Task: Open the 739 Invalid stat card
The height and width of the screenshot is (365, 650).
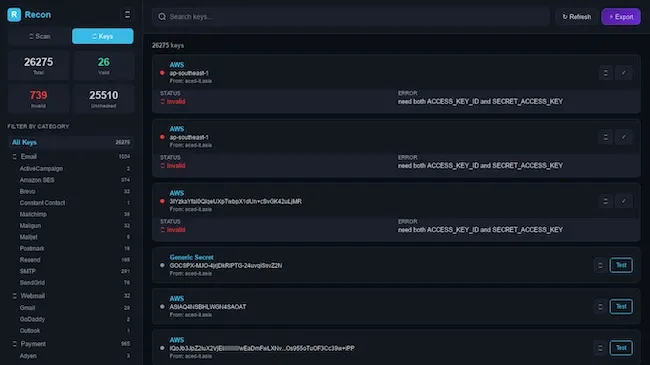Action: (38, 99)
